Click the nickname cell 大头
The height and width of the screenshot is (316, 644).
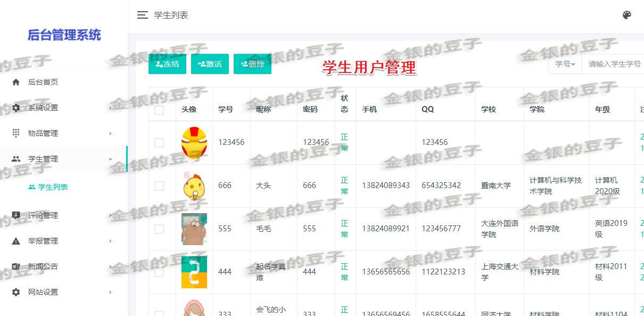[263, 185]
